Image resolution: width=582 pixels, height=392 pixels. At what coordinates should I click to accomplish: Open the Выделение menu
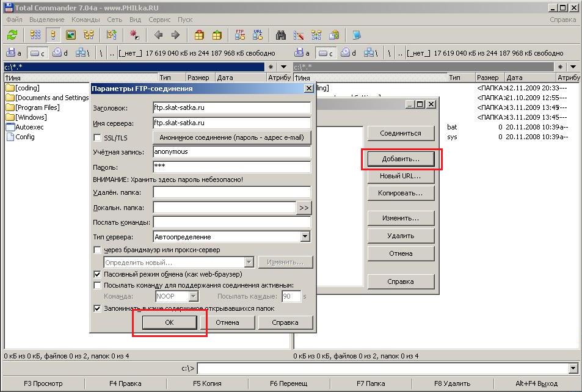tap(47, 20)
